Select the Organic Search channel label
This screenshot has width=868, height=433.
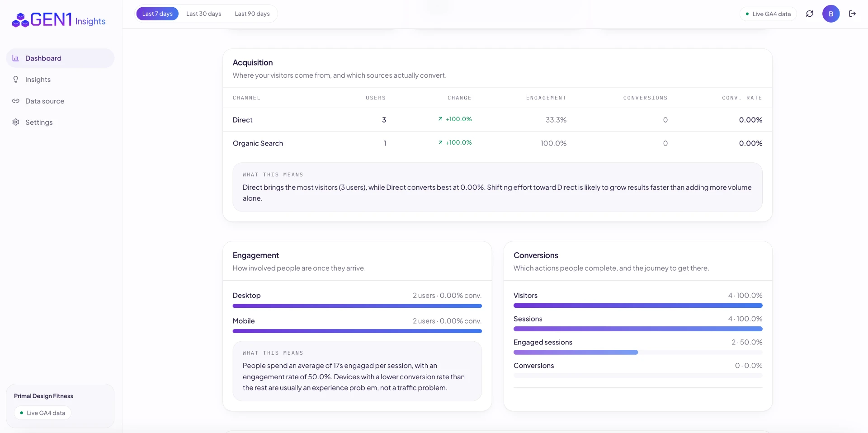pyautogui.click(x=258, y=143)
